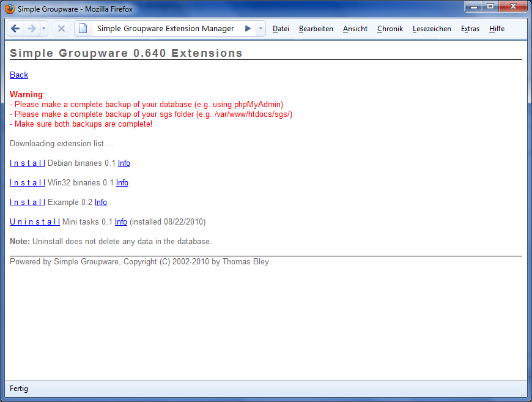The height and width of the screenshot is (402, 532).
Task: Open the Datei menu
Action: pos(281,29)
